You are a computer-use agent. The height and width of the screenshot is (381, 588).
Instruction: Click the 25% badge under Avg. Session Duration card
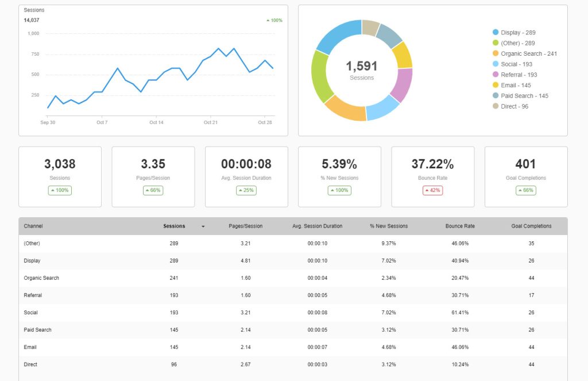pos(246,190)
